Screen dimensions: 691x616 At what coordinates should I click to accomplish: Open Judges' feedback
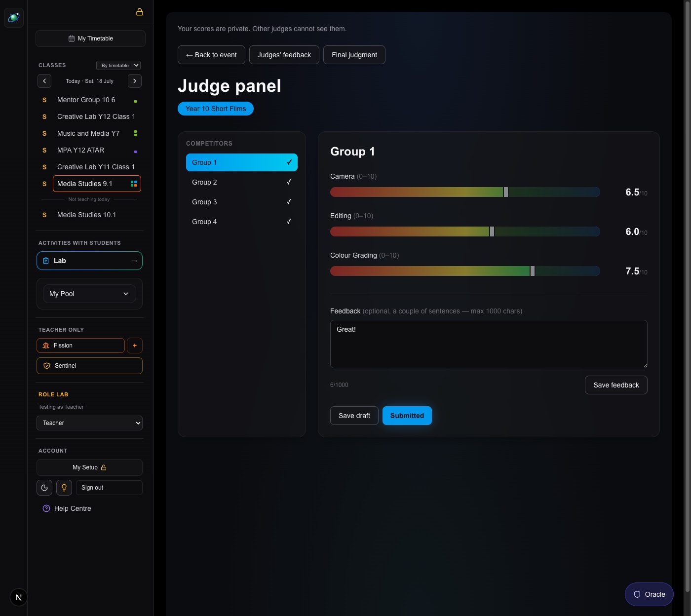pyautogui.click(x=284, y=55)
